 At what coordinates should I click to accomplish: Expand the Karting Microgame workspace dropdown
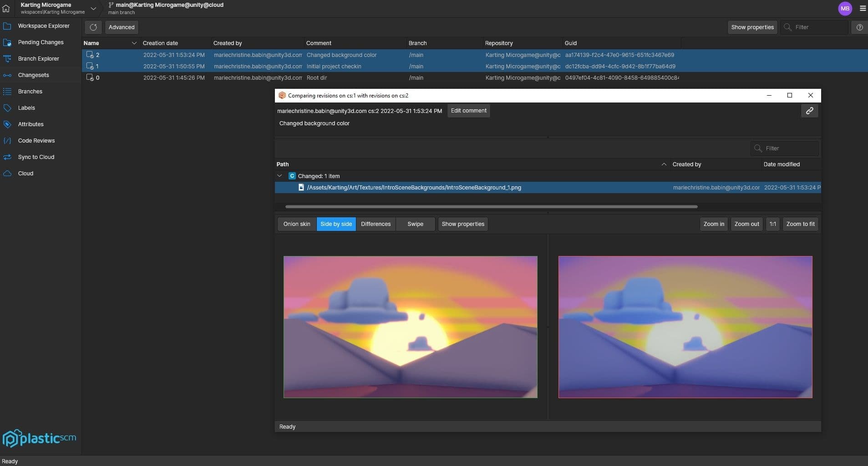93,8
